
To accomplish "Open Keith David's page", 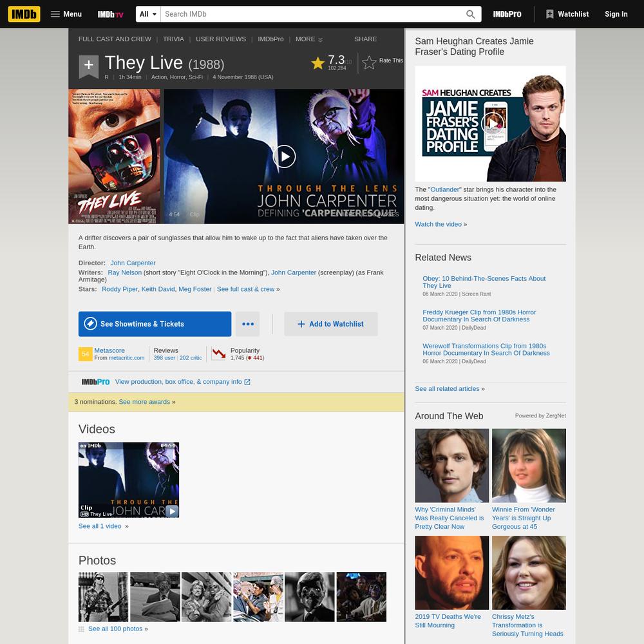I will click(x=158, y=289).
